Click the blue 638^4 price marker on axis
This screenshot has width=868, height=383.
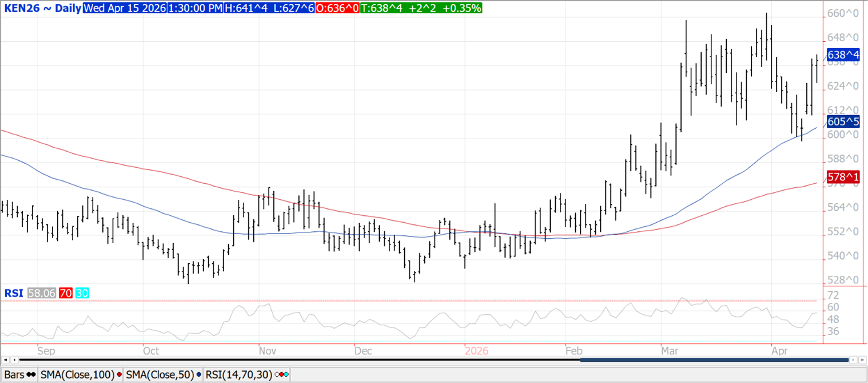pos(843,55)
